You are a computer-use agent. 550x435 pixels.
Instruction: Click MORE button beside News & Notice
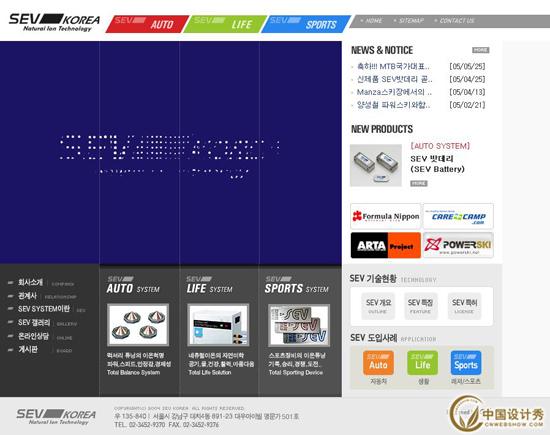[480, 50]
